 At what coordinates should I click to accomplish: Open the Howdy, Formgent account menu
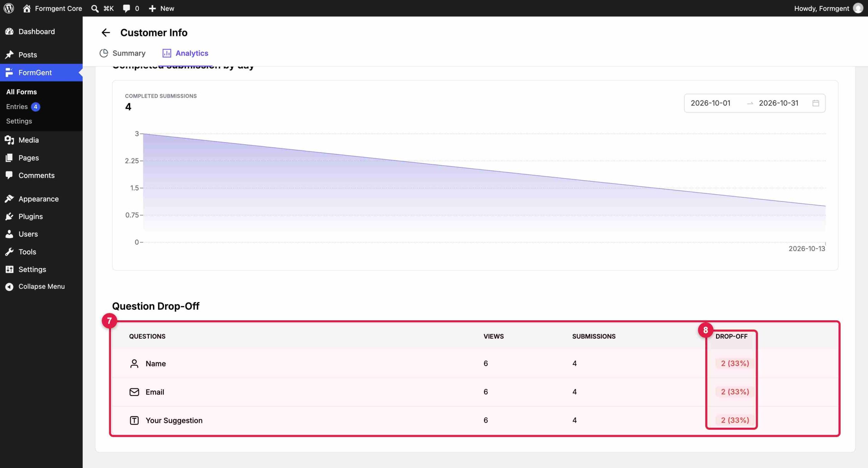click(828, 8)
